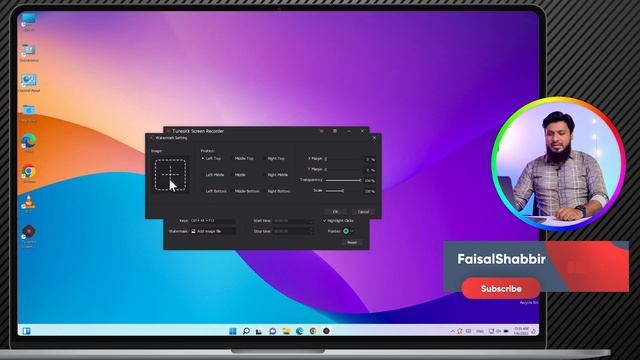Open Task View icon on taskbar

click(259, 331)
